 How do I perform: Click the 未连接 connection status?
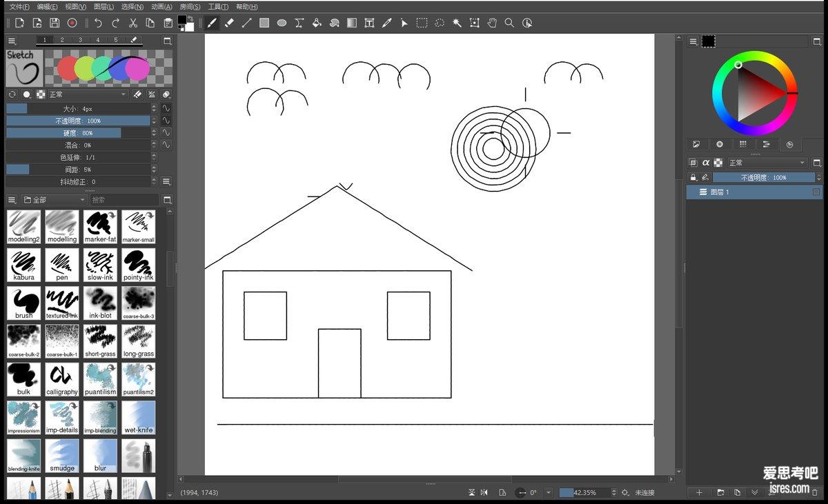click(644, 492)
